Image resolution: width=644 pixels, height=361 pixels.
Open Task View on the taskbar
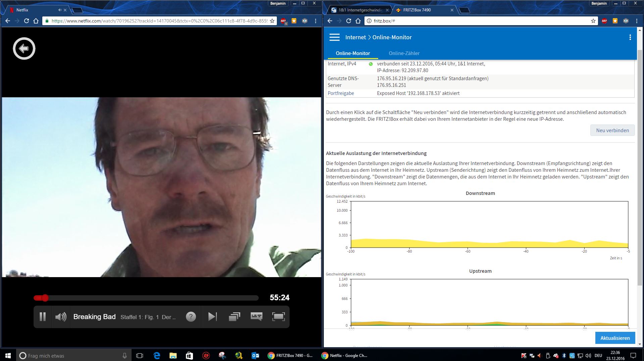[140, 356]
